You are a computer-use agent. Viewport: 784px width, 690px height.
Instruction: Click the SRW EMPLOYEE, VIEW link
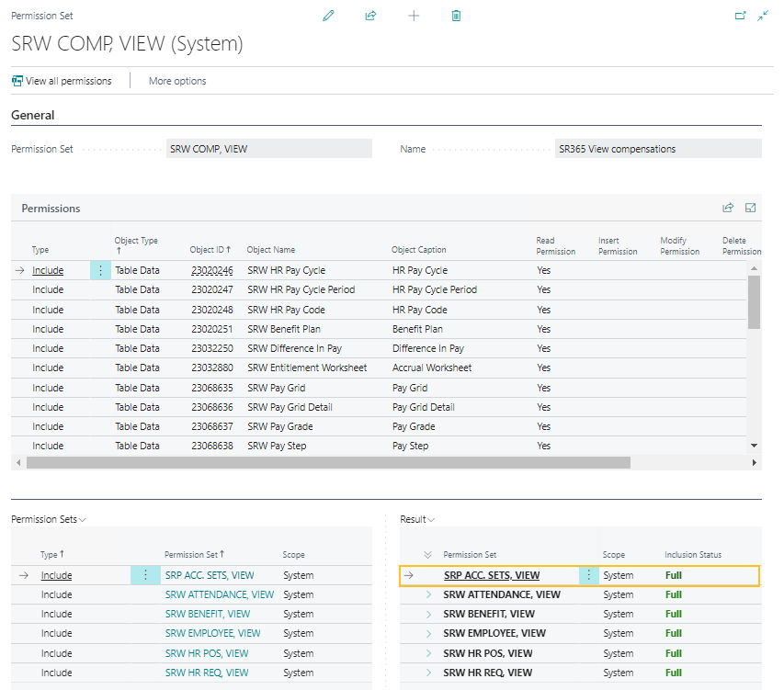(x=212, y=633)
